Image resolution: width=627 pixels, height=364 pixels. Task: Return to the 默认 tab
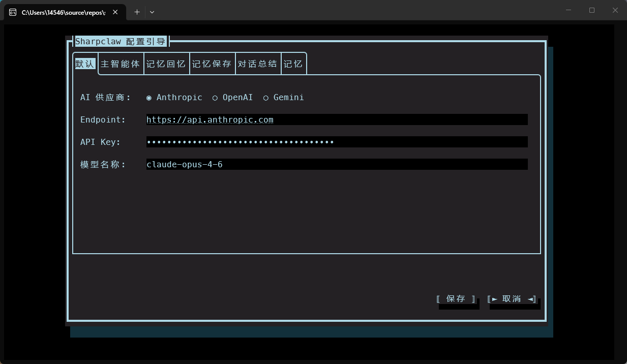84,63
